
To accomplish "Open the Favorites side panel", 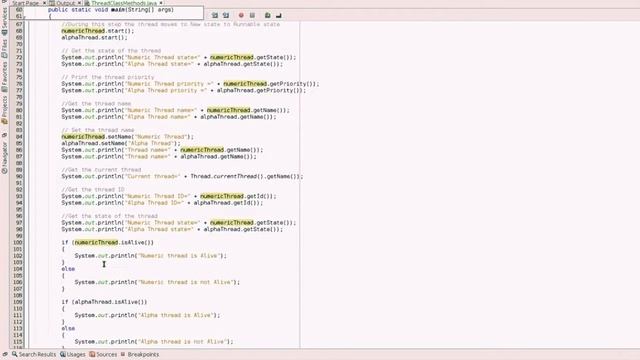I will (x=4, y=77).
